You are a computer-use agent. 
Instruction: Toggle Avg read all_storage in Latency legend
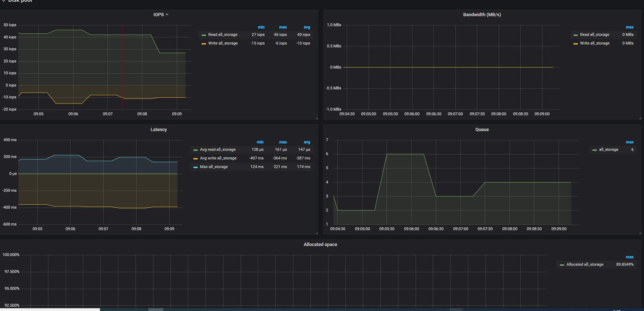click(x=218, y=150)
